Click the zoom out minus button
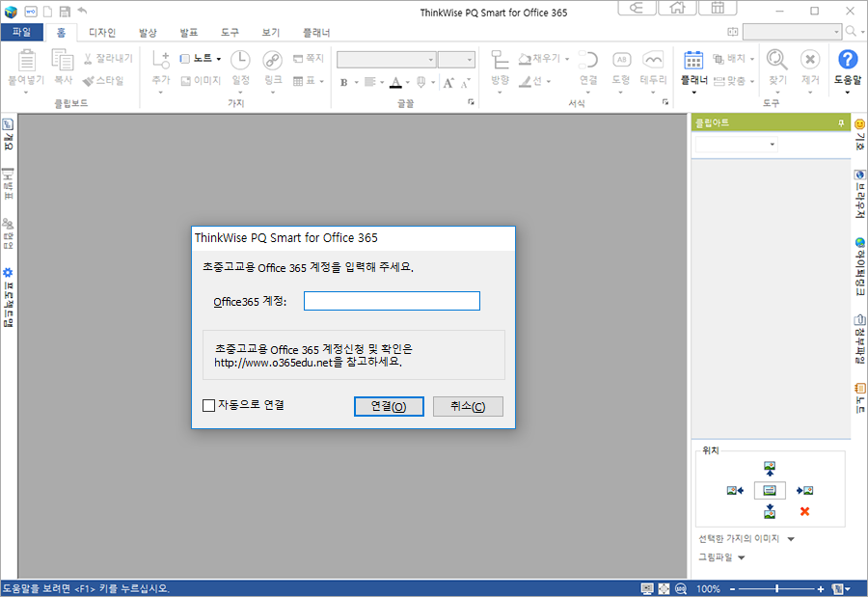 click(732, 588)
